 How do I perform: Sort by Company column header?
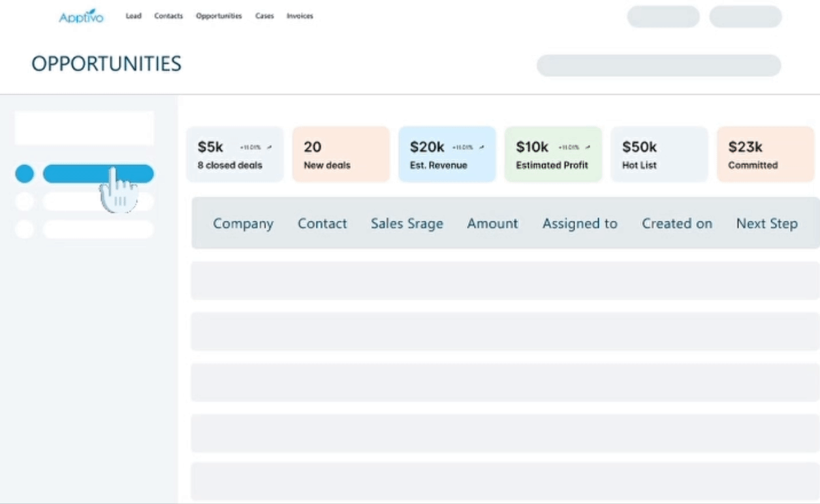pos(243,224)
